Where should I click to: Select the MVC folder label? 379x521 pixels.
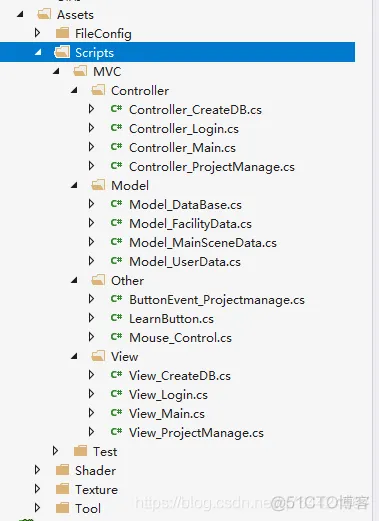(x=107, y=72)
